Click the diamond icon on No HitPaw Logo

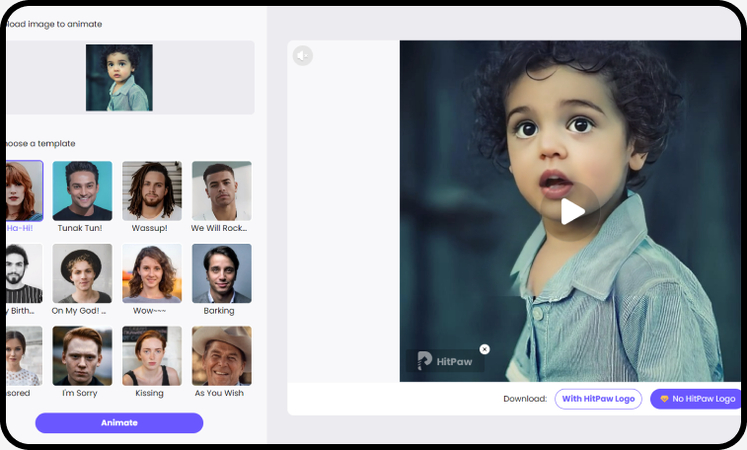(664, 399)
